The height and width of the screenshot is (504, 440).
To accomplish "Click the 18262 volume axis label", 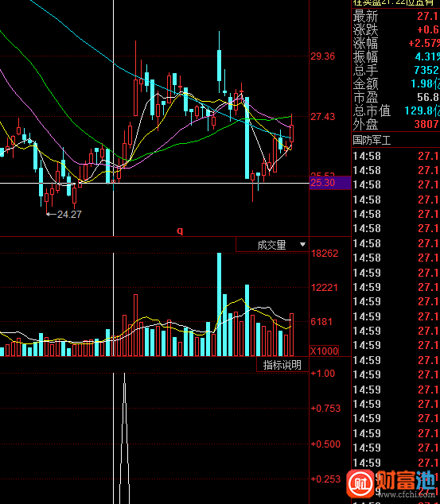I will coord(325,254).
